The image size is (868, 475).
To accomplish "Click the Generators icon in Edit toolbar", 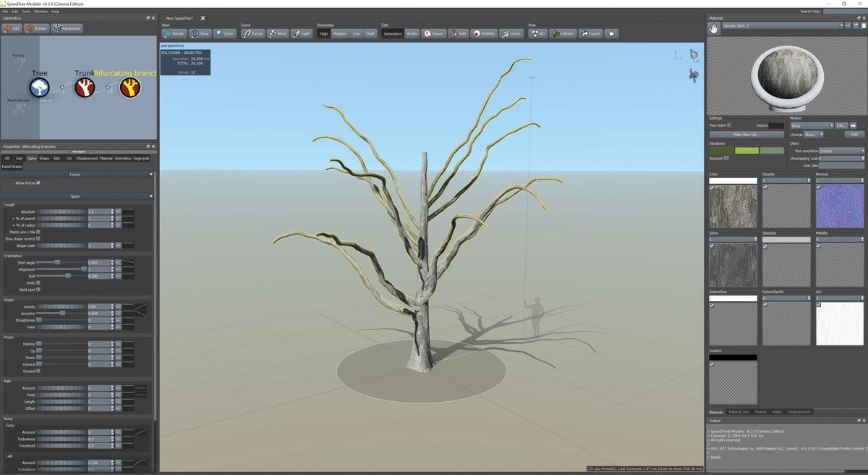I will tap(393, 33).
